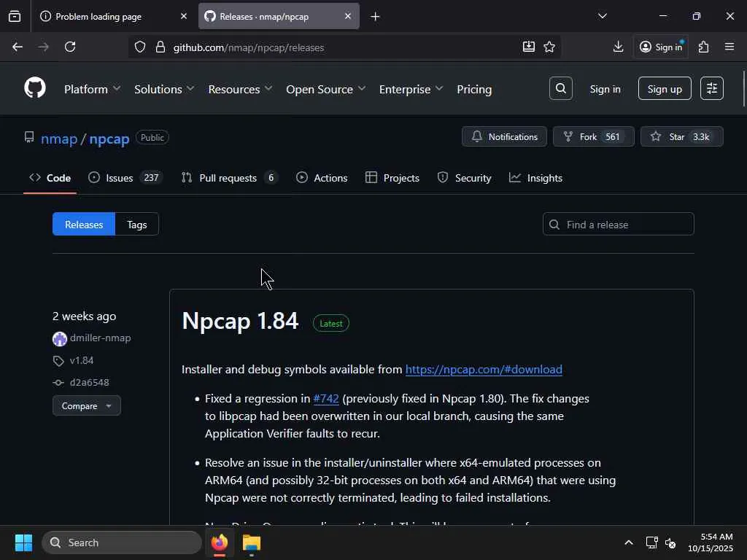Expand the Open Source menu
The image size is (747, 560).
pyautogui.click(x=326, y=89)
